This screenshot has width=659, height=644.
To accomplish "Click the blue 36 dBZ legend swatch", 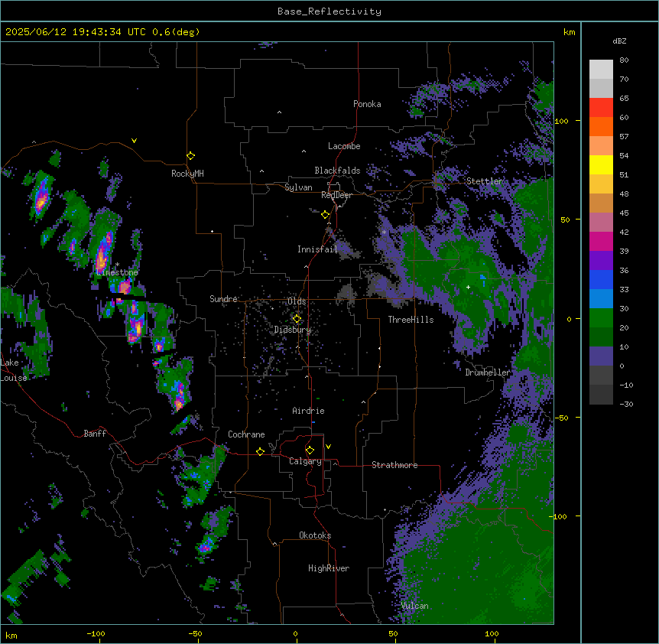I will tap(601, 279).
